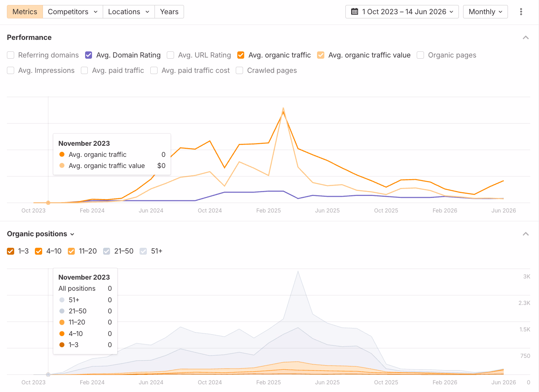Open the Locations dropdown
The height and width of the screenshot is (392, 539).
pyautogui.click(x=129, y=12)
